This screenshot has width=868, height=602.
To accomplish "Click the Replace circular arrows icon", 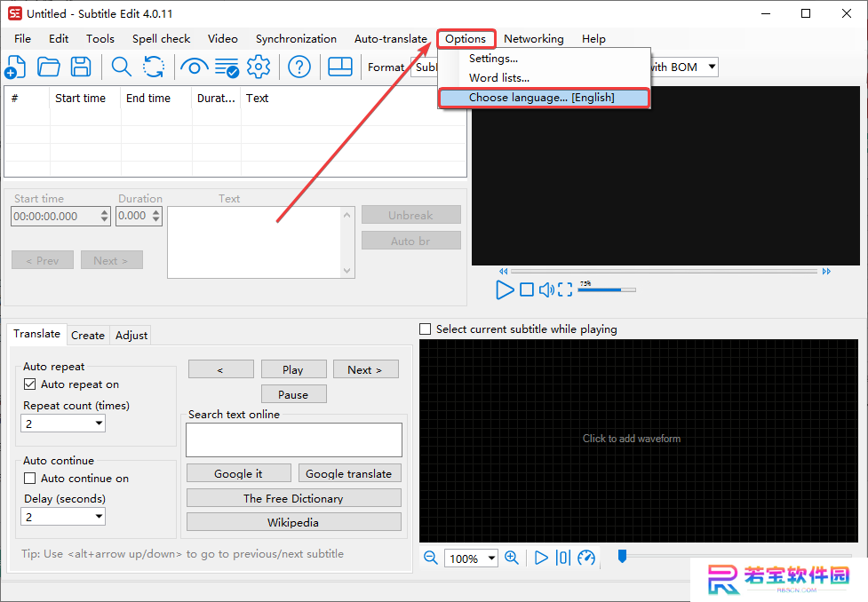I will (154, 67).
